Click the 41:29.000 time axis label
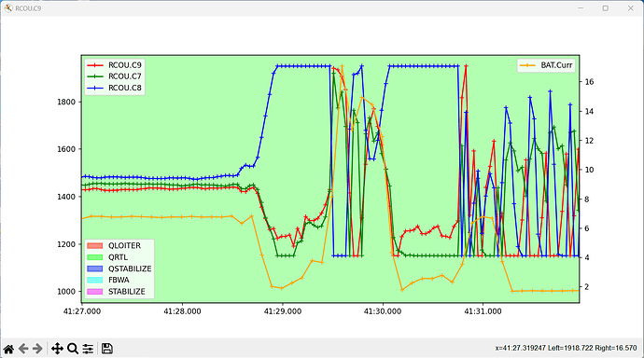 (x=283, y=311)
